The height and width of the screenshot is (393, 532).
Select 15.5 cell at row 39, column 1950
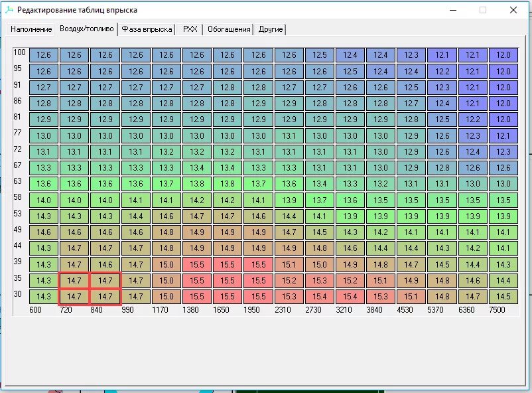pos(259,265)
